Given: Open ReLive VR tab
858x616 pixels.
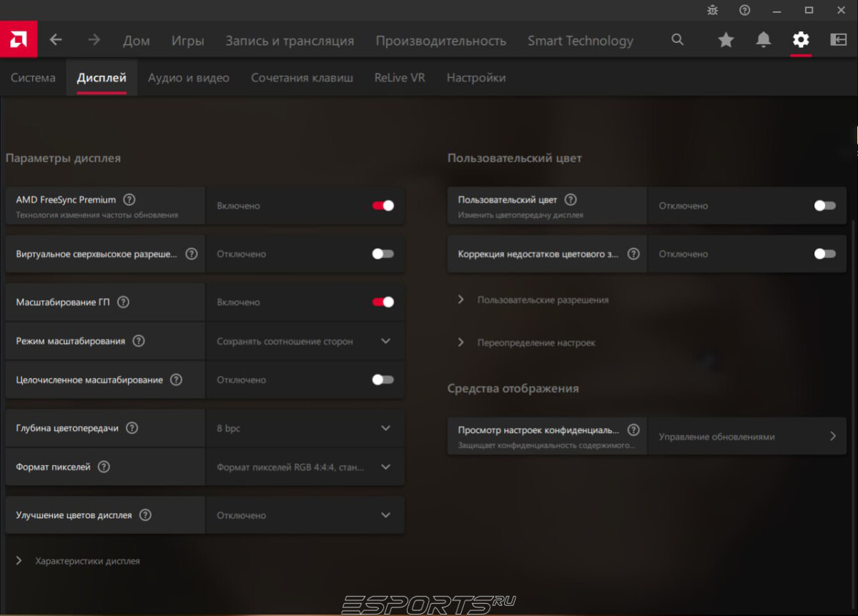Looking at the screenshot, I should 400,78.
